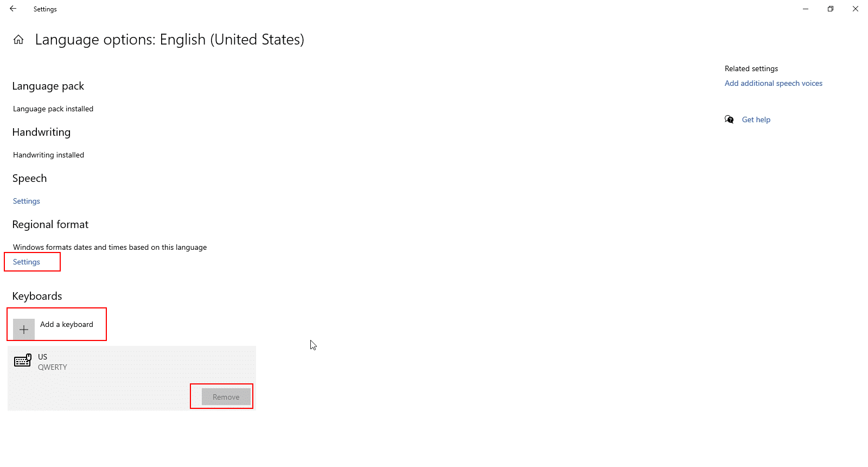
Task: Close the Settings window
Action: (856, 9)
